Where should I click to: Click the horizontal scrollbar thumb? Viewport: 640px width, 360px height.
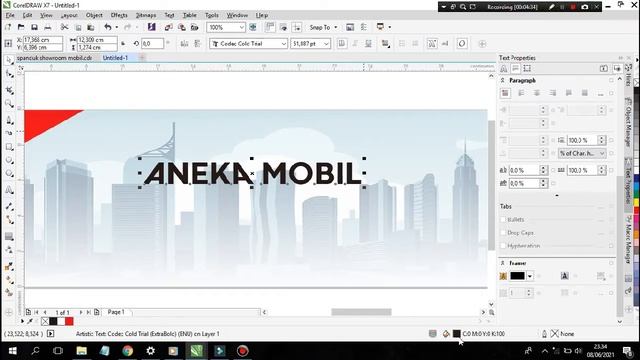[x=361, y=312]
